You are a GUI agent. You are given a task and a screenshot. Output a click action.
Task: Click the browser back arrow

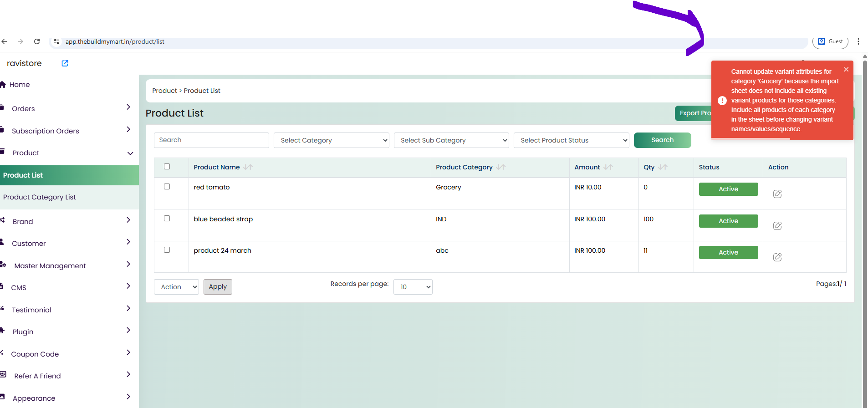pyautogui.click(x=4, y=41)
